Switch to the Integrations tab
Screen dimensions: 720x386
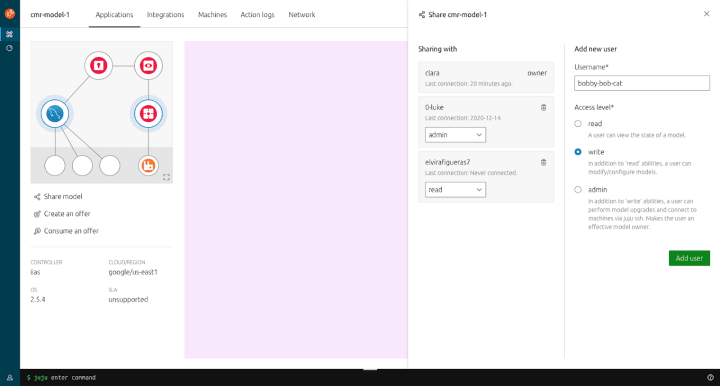pos(165,15)
